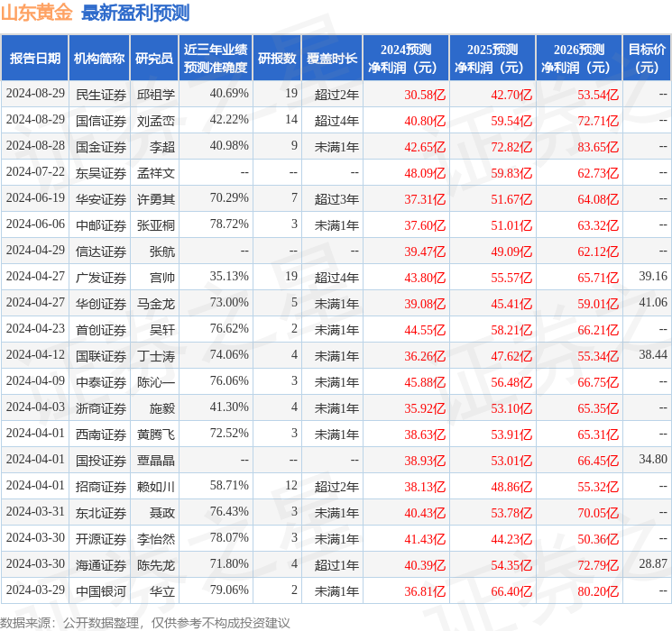Select the 国信证券 institution cell
672x631 pixels.
pyautogui.click(x=101, y=121)
